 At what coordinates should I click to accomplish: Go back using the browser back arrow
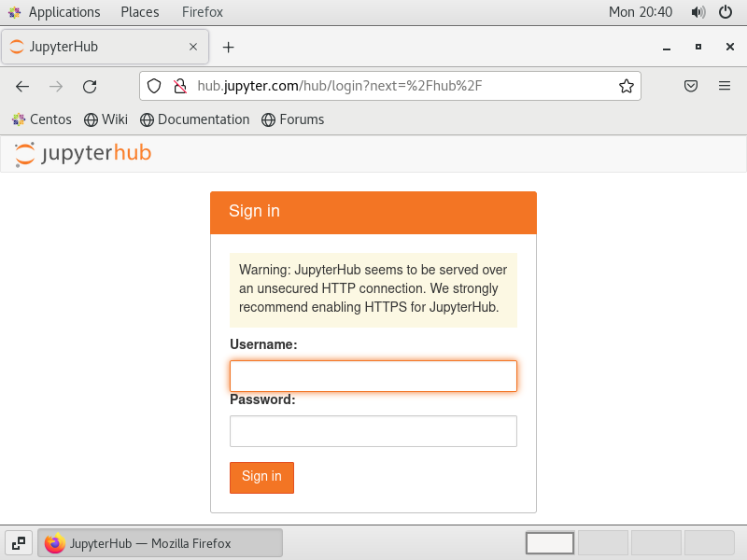coord(22,86)
